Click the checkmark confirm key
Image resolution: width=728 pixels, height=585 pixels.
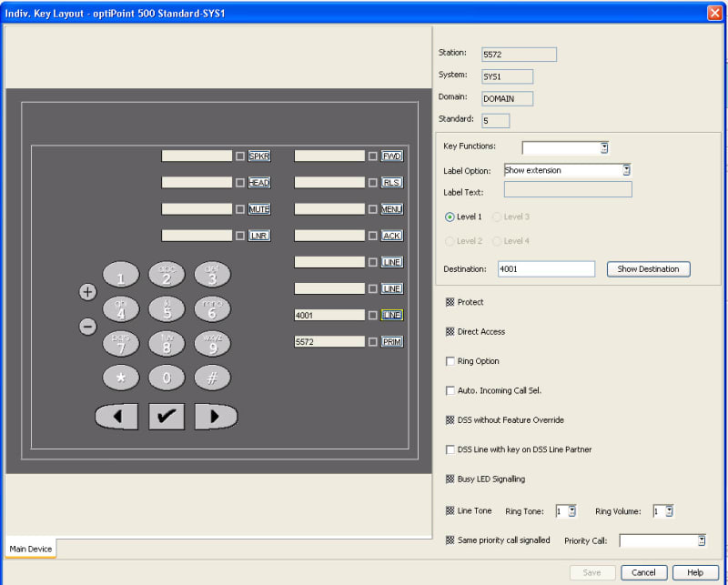(x=167, y=416)
